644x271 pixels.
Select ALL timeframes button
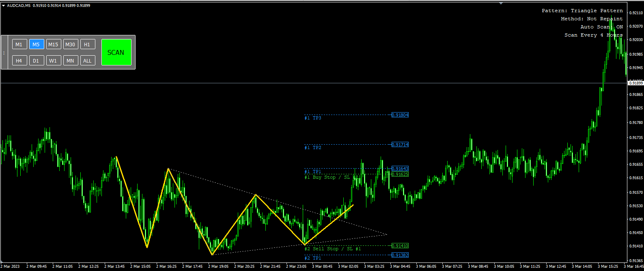coord(87,61)
